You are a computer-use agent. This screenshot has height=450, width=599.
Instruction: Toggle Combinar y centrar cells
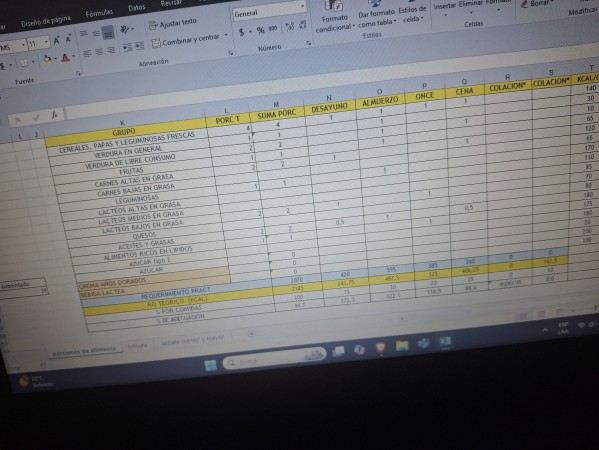tap(186, 40)
